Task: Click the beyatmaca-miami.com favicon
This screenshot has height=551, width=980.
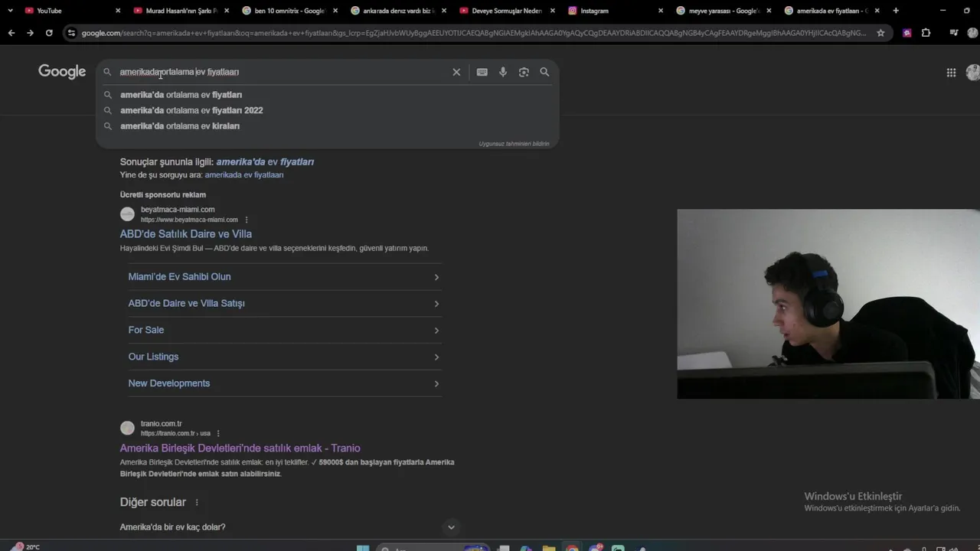Action: point(127,214)
